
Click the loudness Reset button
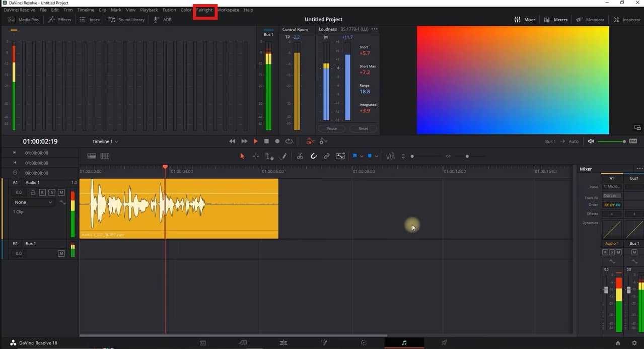(x=363, y=128)
